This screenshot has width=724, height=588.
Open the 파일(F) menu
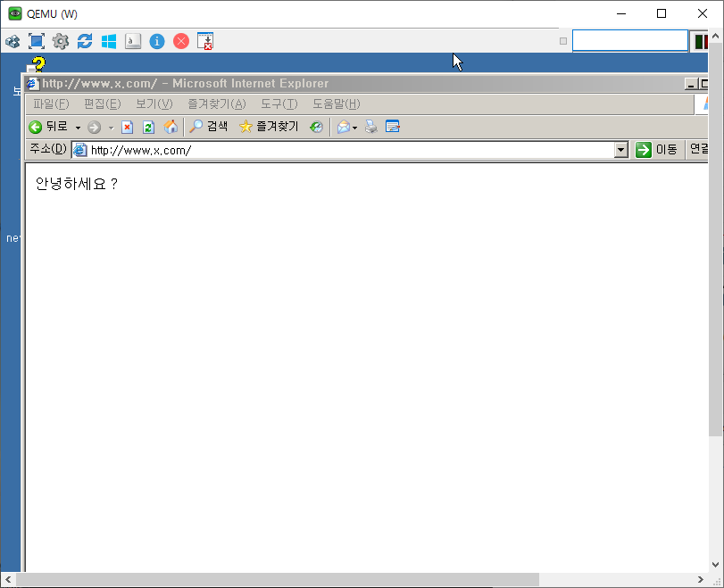click(x=51, y=104)
